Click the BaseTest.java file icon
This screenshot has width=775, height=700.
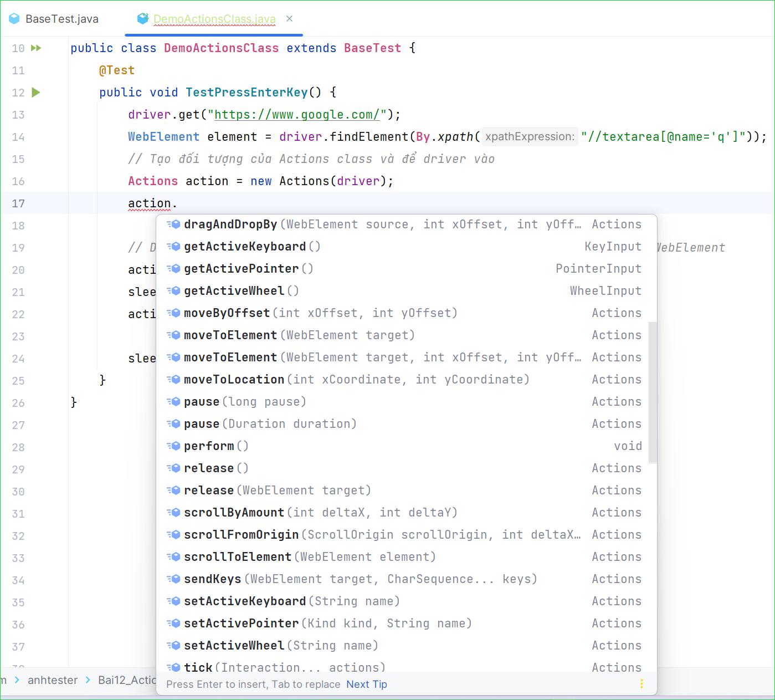[14, 19]
